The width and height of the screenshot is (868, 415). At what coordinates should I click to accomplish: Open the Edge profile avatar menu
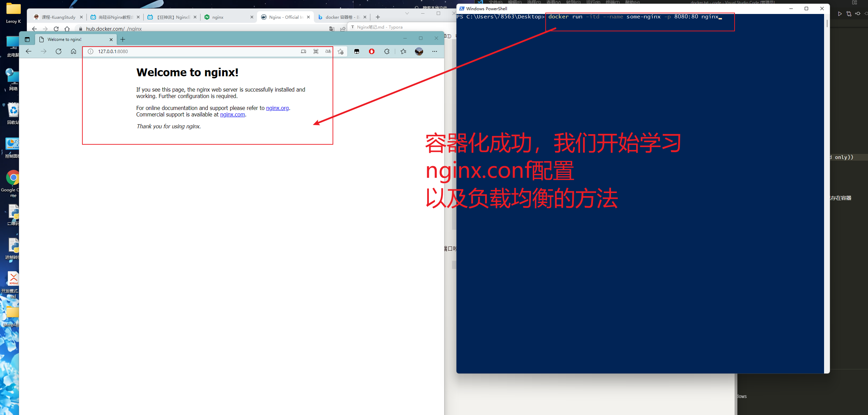pyautogui.click(x=419, y=51)
